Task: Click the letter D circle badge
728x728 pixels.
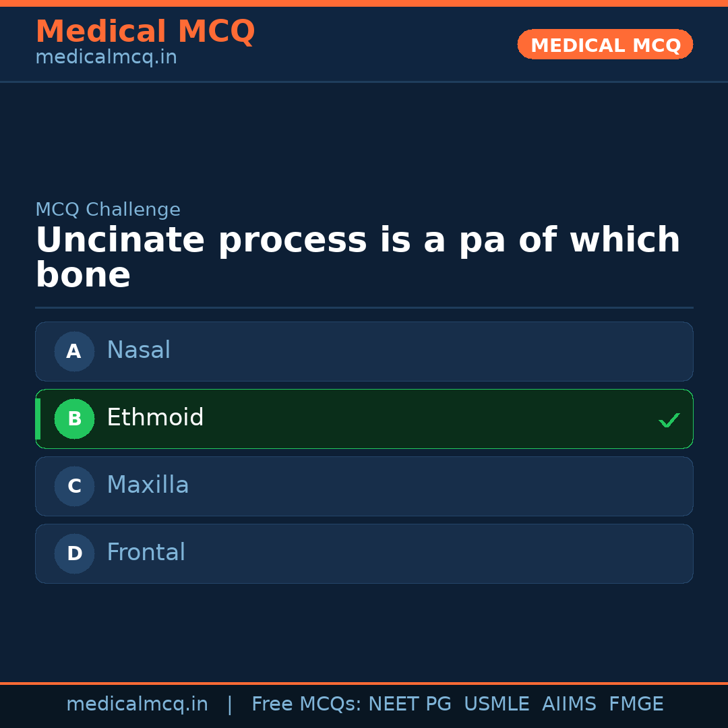Action: click(x=74, y=553)
